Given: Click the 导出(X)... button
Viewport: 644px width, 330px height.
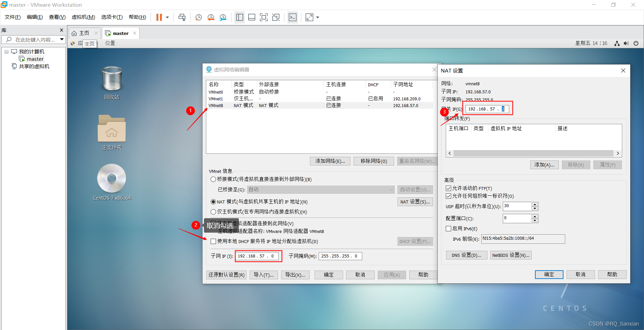Looking at the screenshot, I should point(295,275).
